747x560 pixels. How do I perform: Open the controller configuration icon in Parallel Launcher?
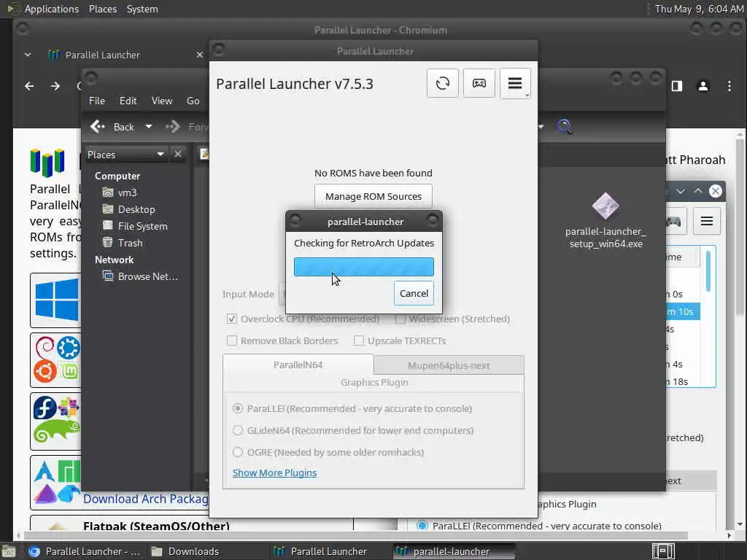[x=479, y=83]
